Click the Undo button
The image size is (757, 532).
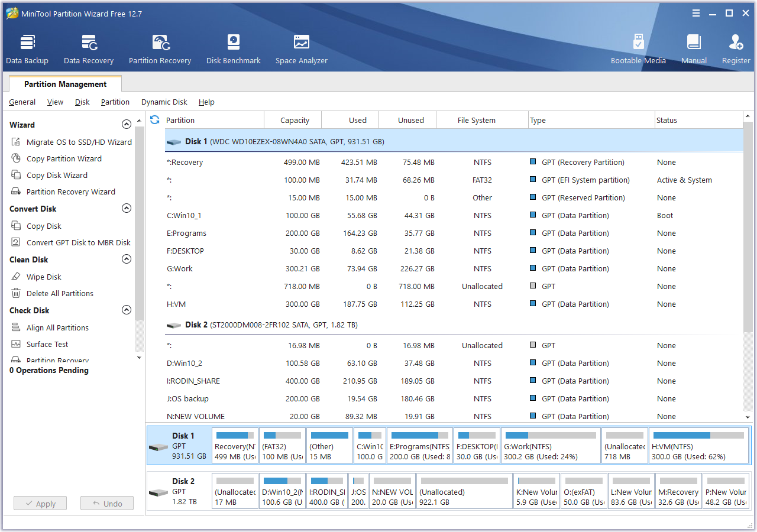(107, 504)
